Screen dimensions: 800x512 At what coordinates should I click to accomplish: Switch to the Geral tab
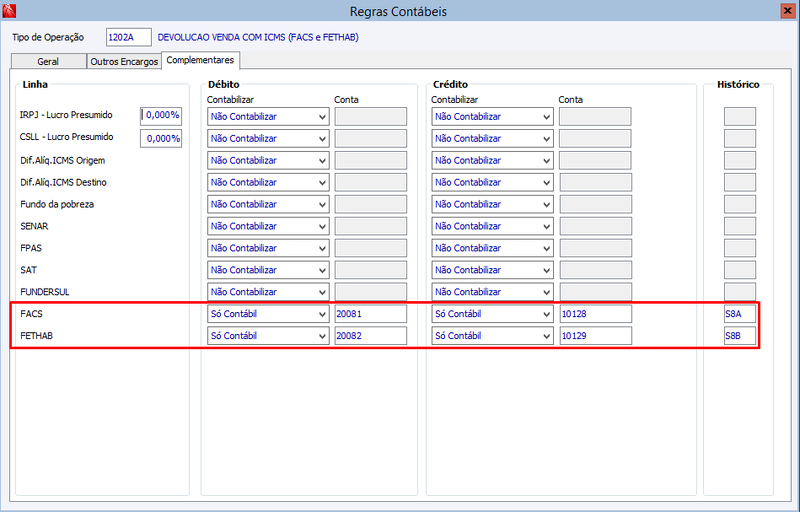(x=48, y=61)
